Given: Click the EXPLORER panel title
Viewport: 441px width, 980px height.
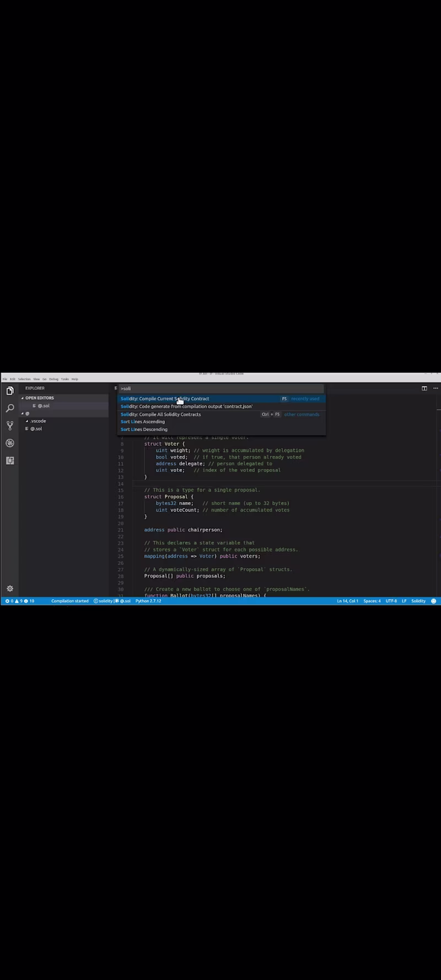Looking at the screenshot, I should [x=35, y=388].
